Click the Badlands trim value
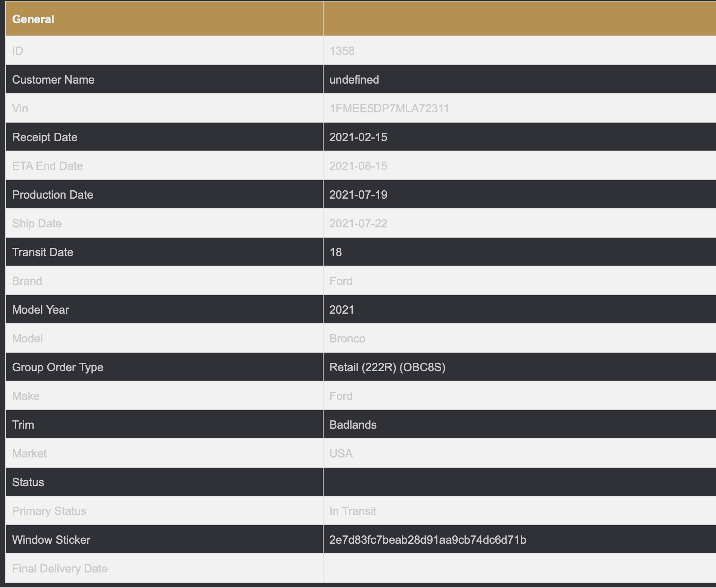 coord(353,425)
